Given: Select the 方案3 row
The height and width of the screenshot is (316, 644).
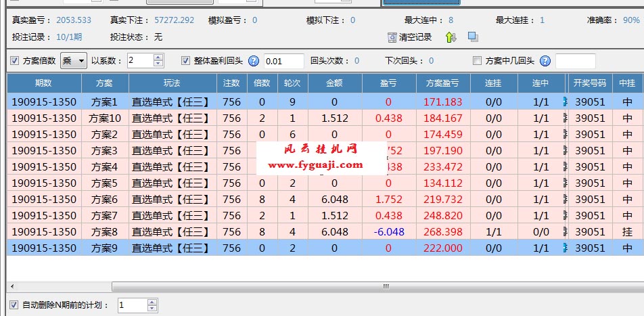Looking at the screenshot, I should tap(325, 150).
